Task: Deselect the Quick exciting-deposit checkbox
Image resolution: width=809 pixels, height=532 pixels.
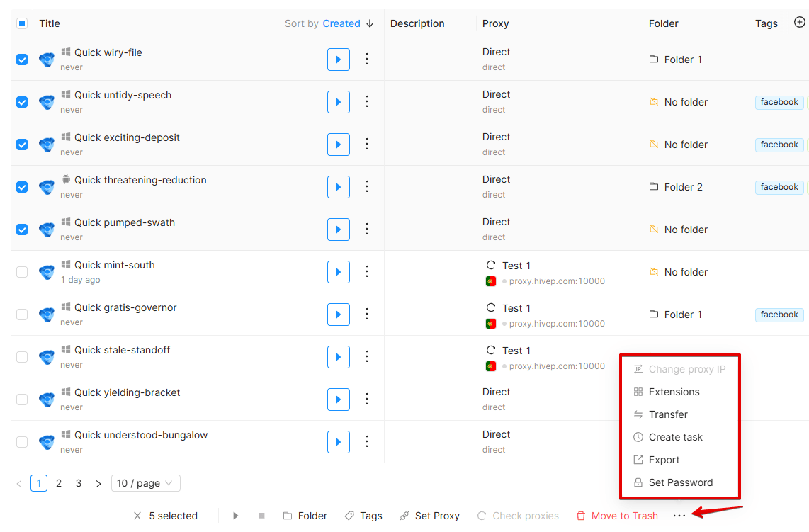Action: (x=22, y=145)
